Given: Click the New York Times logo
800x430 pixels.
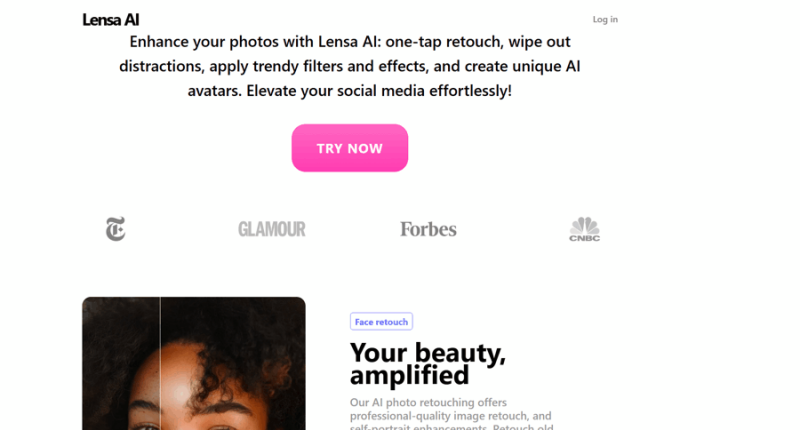Looking at the screenshot, I should (x=115, y=229).
